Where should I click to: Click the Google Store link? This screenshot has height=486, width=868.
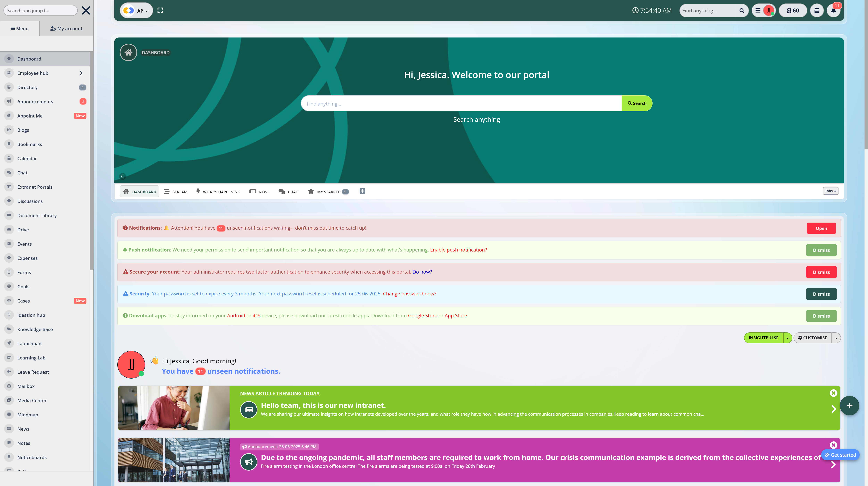(x=423, y=316)
